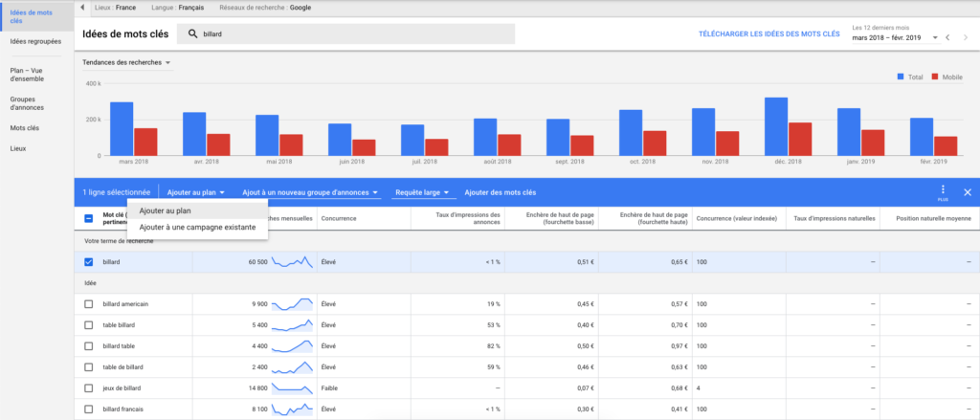Expand the Ajouter au plan dropdown

click(x=195, y=192)
